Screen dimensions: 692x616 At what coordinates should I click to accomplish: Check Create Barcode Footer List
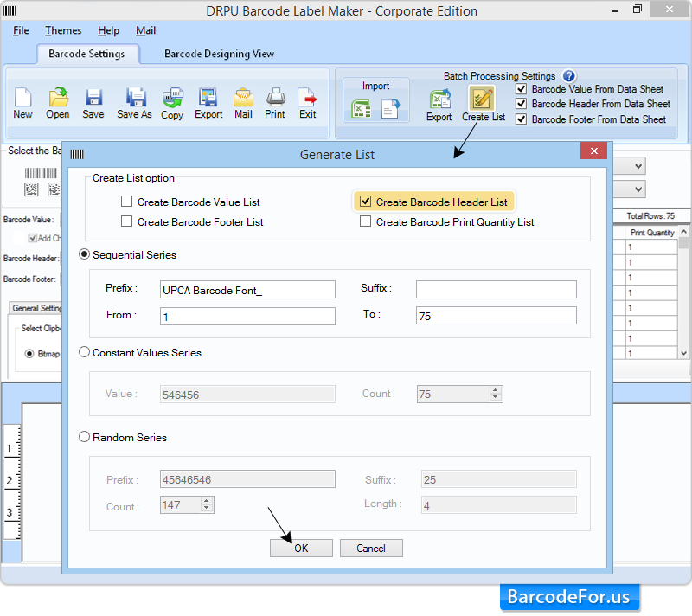coord(126,221)
